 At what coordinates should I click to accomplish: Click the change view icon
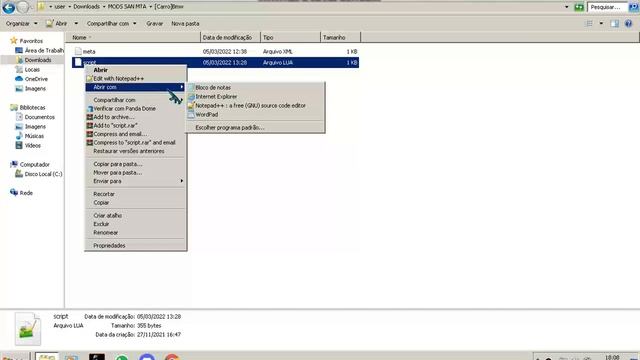[x=589, y=24]
